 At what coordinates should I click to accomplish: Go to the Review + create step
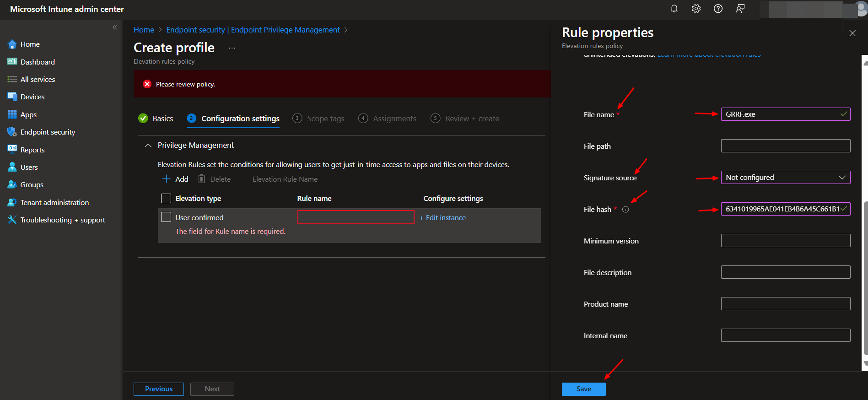click(x=465, y=119)
